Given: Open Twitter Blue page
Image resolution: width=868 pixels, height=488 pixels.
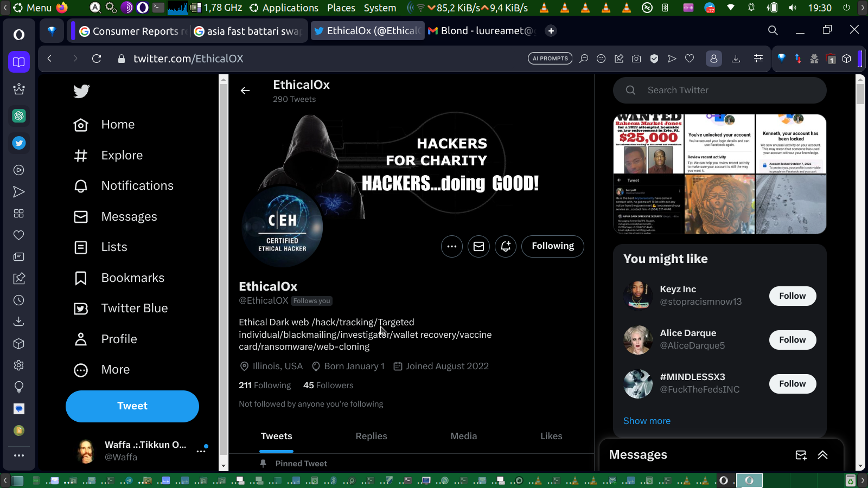Looking at the screenshot, I should (120, 309).
